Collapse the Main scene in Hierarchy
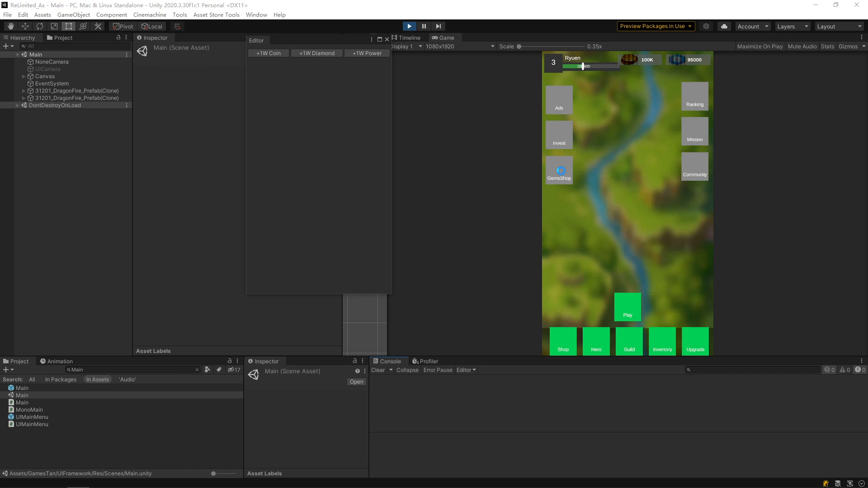The width and height of the screenshot is (868, 488). [18, 55]
